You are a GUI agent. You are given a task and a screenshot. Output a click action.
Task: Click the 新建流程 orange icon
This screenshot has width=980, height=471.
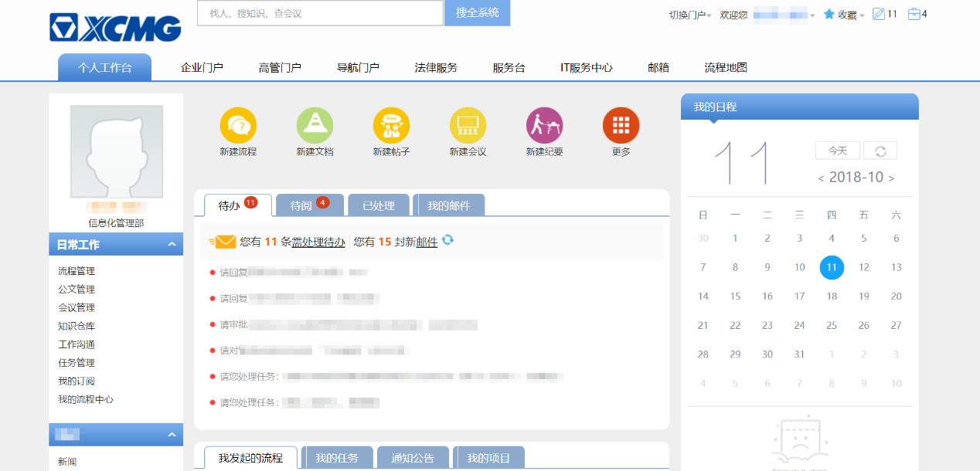[238, 125]
